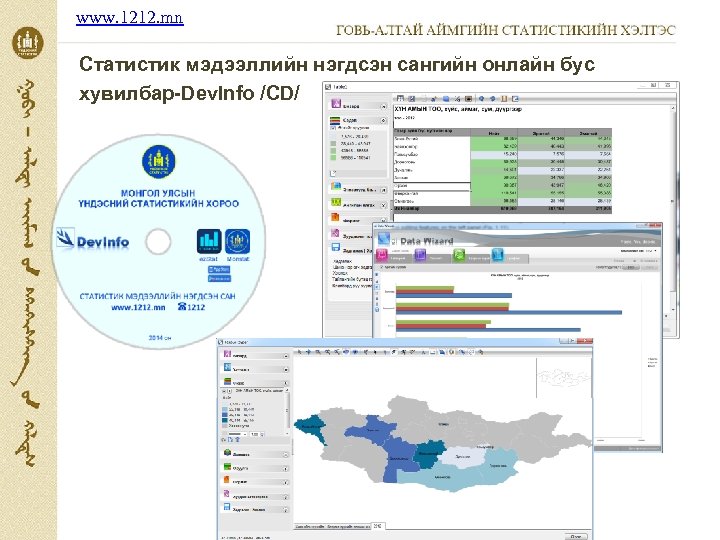Select the pan cross-arrows tool in map toolbar
Image resolution: width=720 pixels, height=540 pixels.
tap(309, 352)
